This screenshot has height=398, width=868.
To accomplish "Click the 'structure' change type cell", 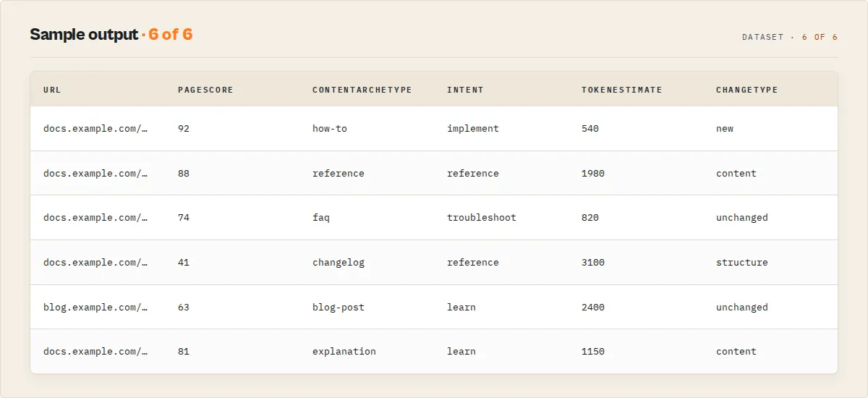I will tap(742, 263).
